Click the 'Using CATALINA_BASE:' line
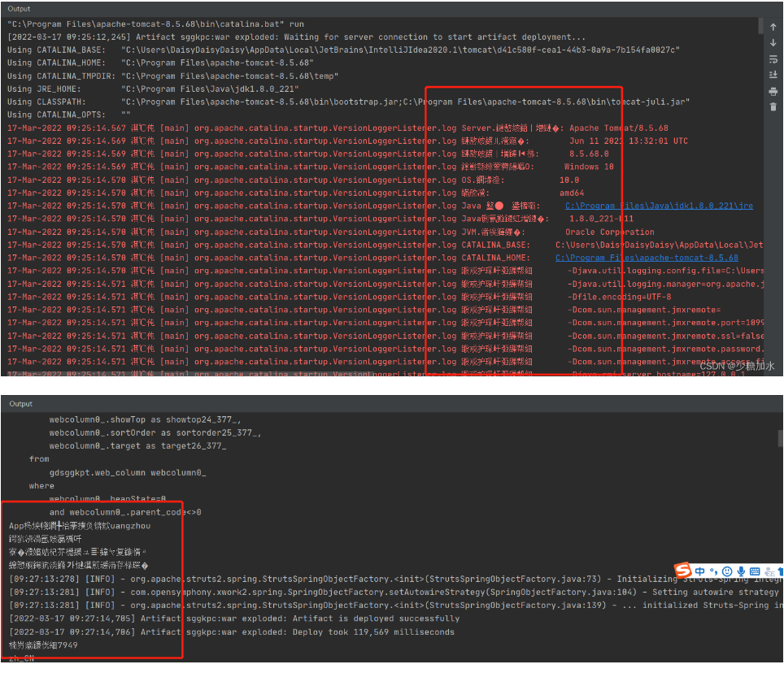The width and height of the screenshot is (784, 673). click(x=343, y=50)
